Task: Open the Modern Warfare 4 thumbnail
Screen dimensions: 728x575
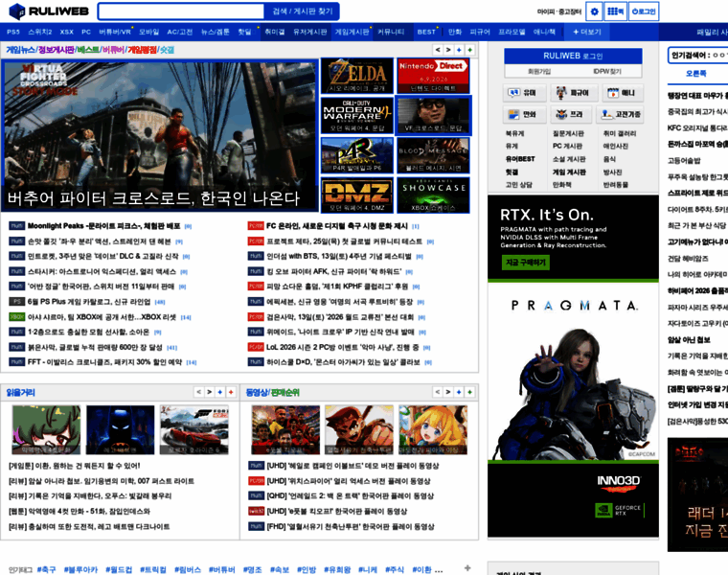Action: [357, 115]
